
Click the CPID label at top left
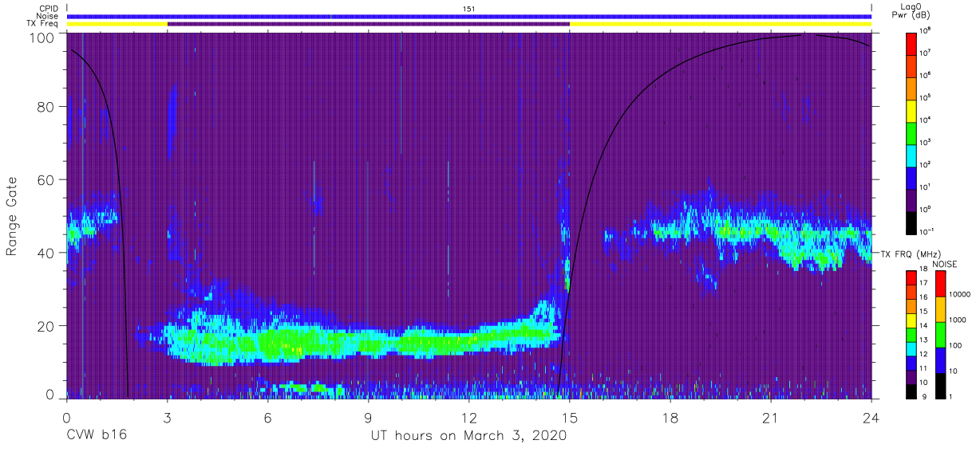(x=49, y=8)
